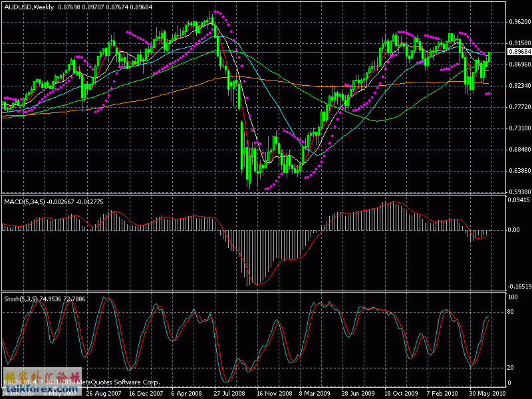Click the 100 stochastic scale label

point(513,297)
